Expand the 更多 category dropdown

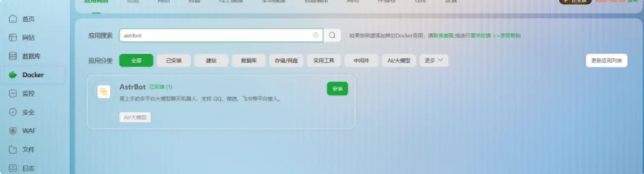click(x=434, y=61)
